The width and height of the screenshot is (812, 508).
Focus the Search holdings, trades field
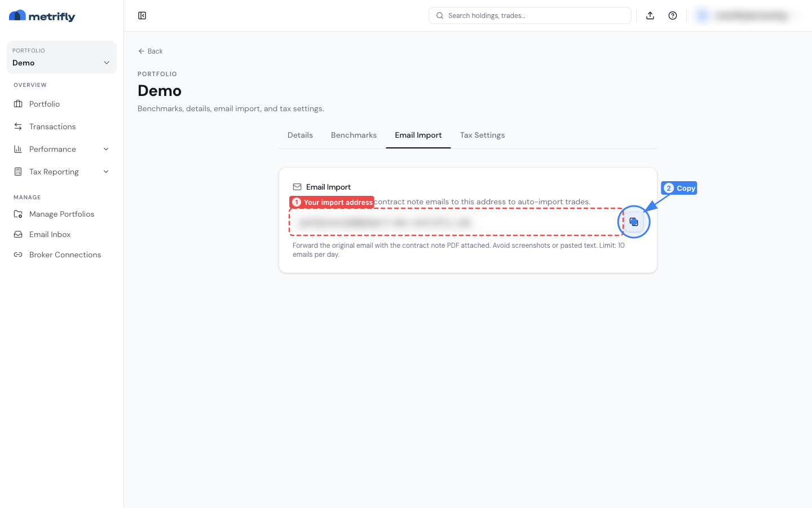[530, 16]
